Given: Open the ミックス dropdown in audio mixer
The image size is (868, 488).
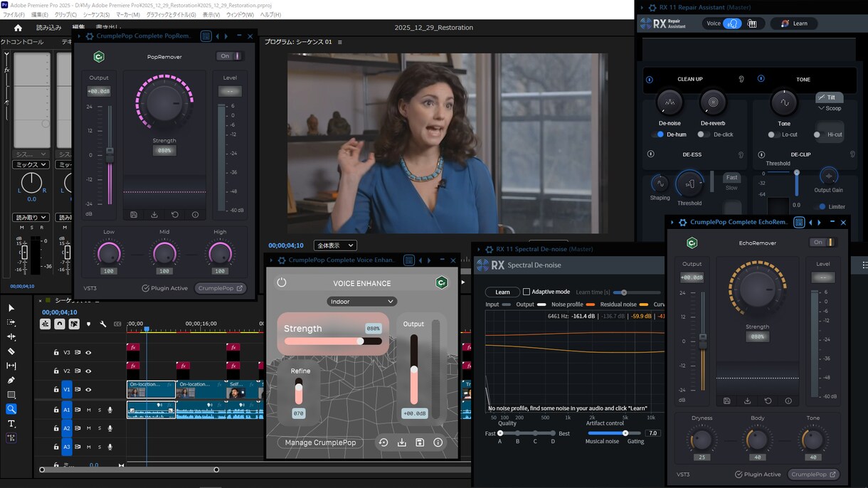Looking at the screenshot, I should (31, 164).
